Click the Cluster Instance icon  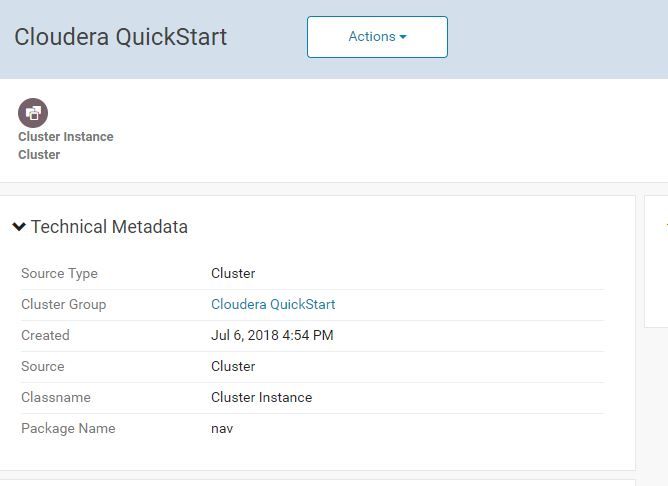tap(33, 112)
